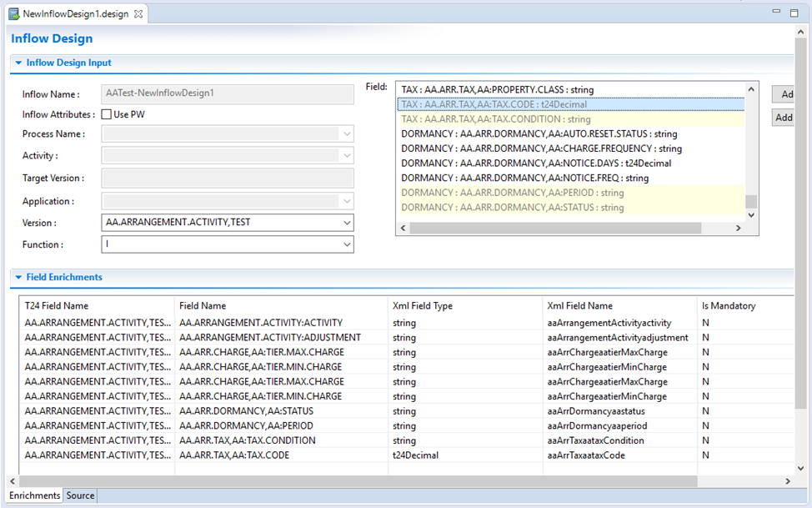
Task: Collapse the Field Enrichments section
Action: [x=18, y=277]
